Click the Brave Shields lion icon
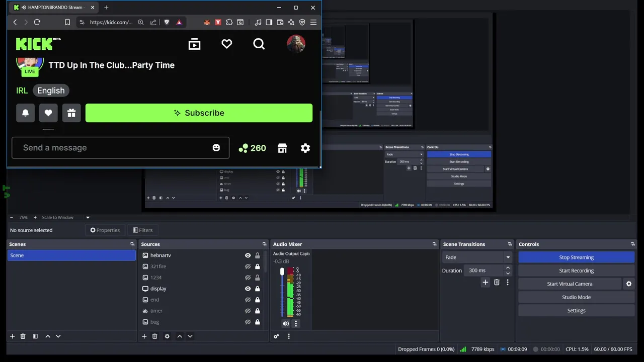 pos(167,22)
